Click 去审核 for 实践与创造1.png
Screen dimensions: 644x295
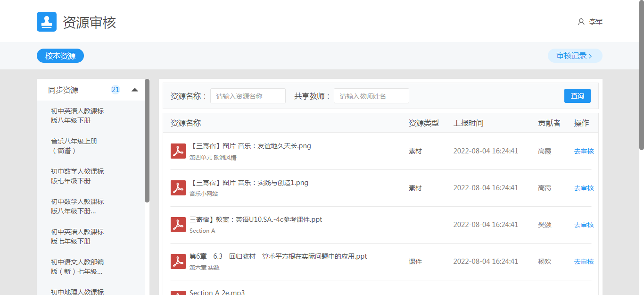pyautogui.click(x=584, y=188)
